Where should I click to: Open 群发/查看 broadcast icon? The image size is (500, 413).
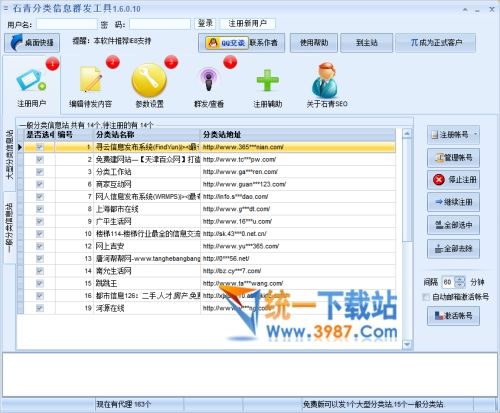click(x=209, y=79)
